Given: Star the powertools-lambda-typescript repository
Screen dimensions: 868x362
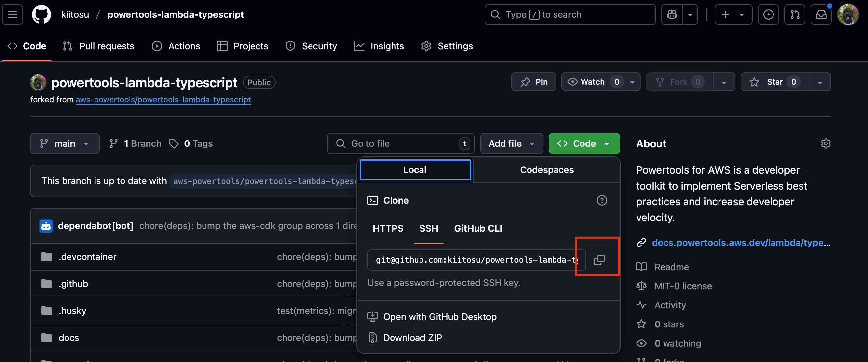Looking at the screenshot, I should coord(774,82).
